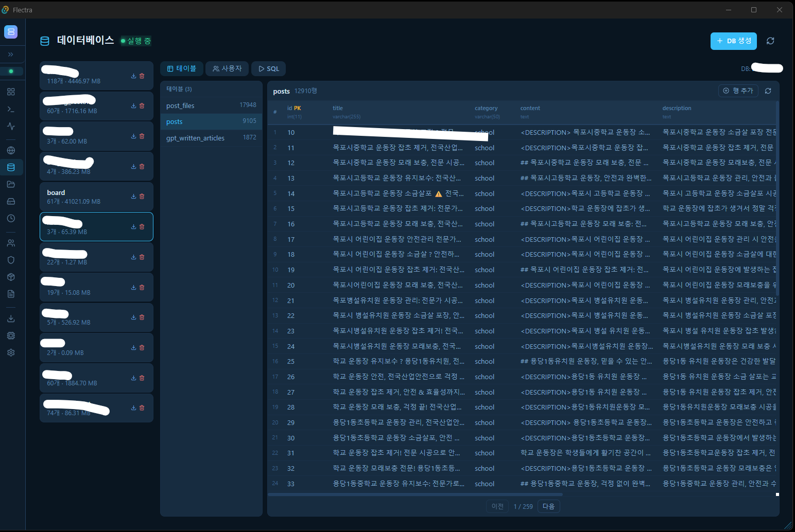Screen dimensions: 795x532
Task: Delete the board database with trash icon
Action: pos(142,197)
